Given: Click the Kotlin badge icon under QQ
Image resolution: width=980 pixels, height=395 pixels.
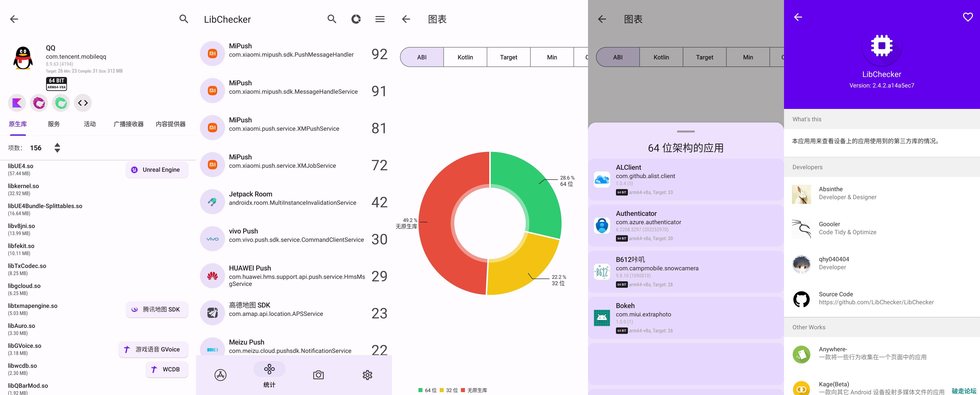Looking at the screenshot, I should (x=17, y=103).
